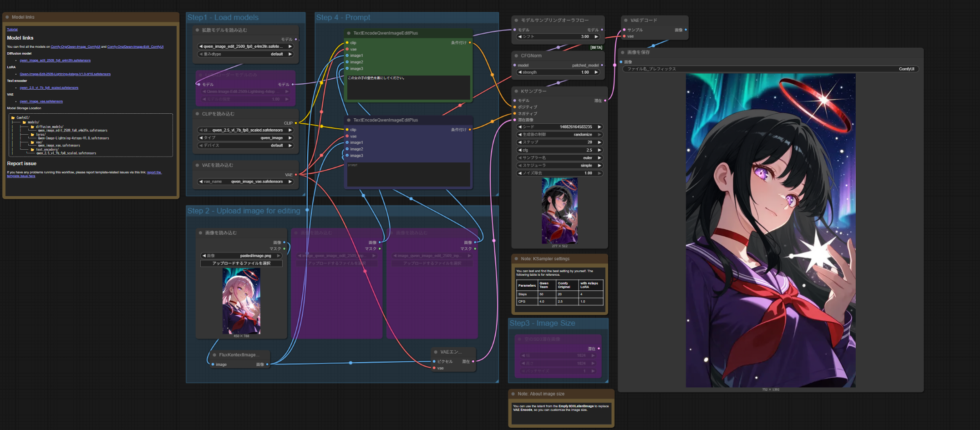The width and height of the screenshot is (980, 430).
Task: Collapse the 画像を保存 node via its title dot
Action: click(623, 52)
